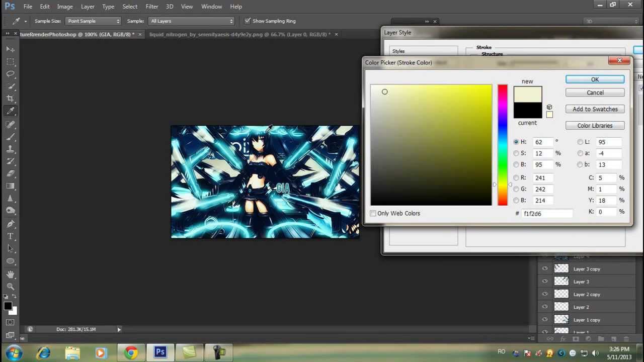Viewport: 644px width, 362px height.
Task: Select the Crop tool
Action: coord(11,99)
